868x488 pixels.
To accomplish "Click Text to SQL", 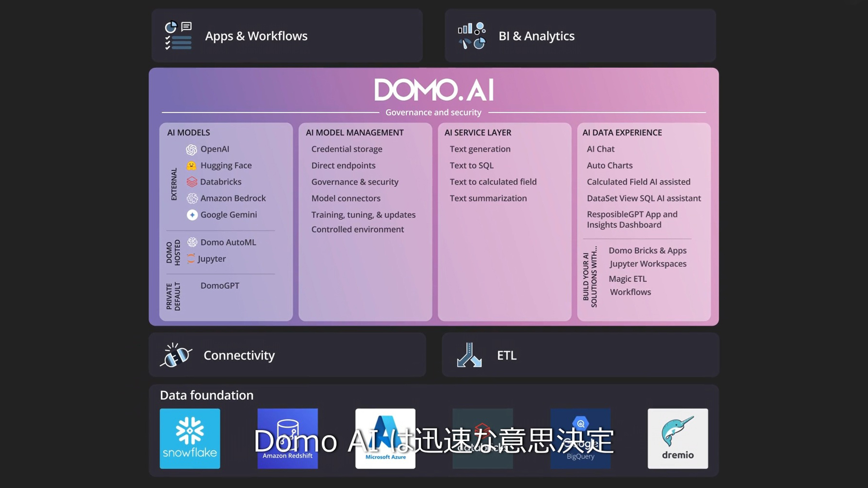I will 472,165.
